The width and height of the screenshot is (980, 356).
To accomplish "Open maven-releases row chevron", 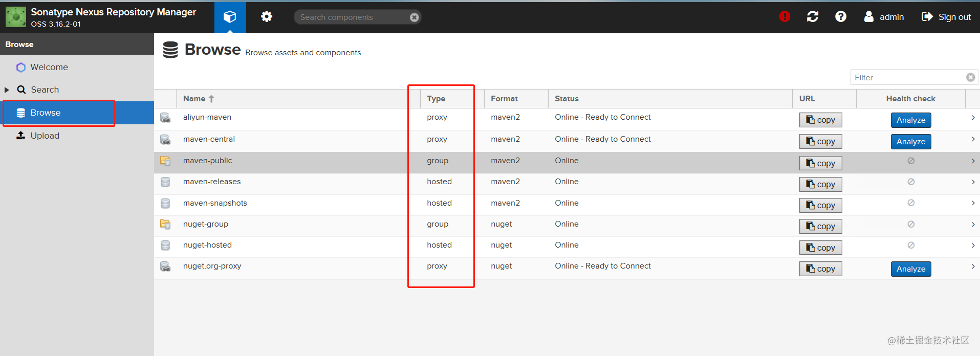I will pos(973,182).
